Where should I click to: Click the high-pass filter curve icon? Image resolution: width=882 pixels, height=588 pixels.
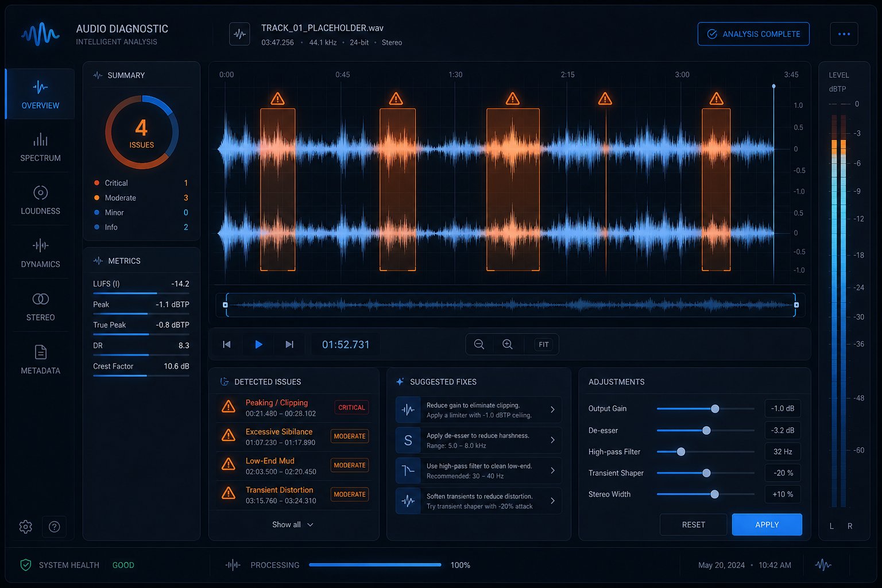[x=408, y=471]
